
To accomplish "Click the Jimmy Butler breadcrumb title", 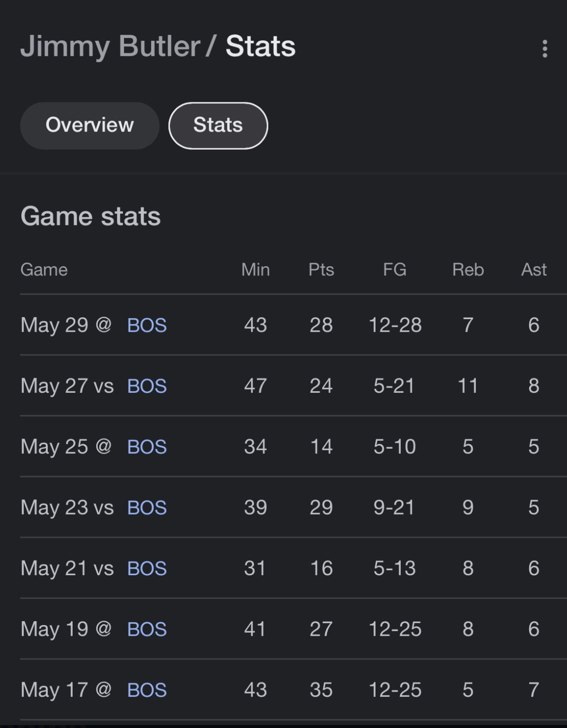I will point(110,46).
